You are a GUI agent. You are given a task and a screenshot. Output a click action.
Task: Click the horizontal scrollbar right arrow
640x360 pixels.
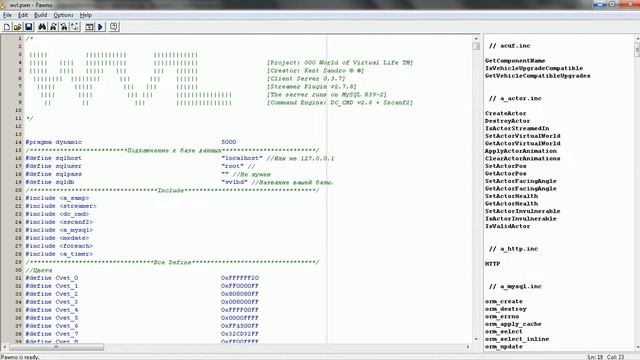pyautogui.click(x=468, y=347)
